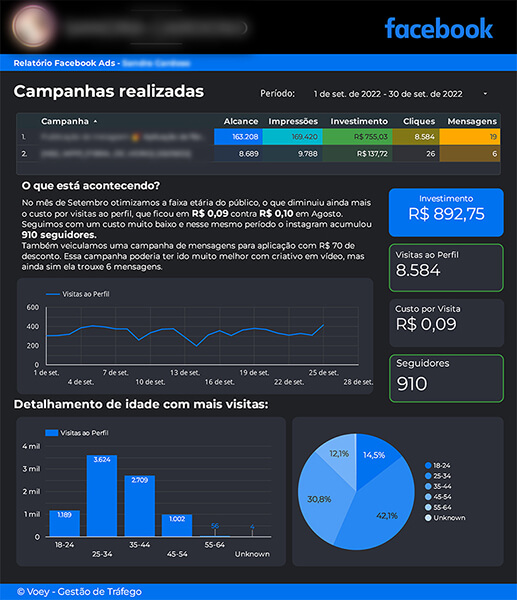
Task: Click the Custo por Visita R$ 0,09 scorecard
Action: coord(446,323)
